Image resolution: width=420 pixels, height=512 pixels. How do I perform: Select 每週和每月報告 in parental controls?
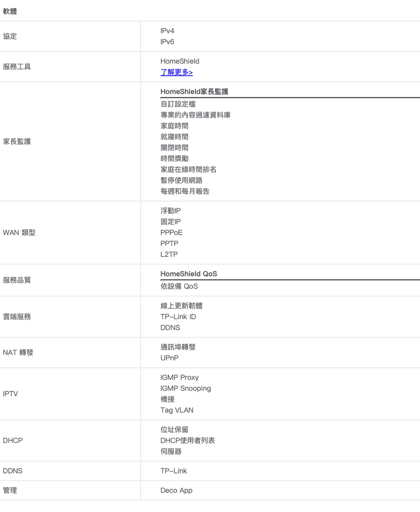[x=185, y=191]
